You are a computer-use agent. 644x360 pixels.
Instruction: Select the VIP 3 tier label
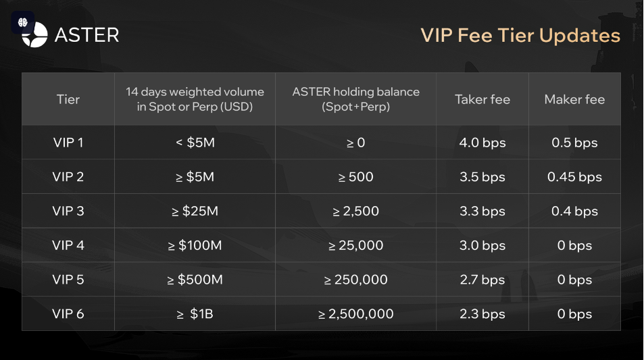coord(68,211)
